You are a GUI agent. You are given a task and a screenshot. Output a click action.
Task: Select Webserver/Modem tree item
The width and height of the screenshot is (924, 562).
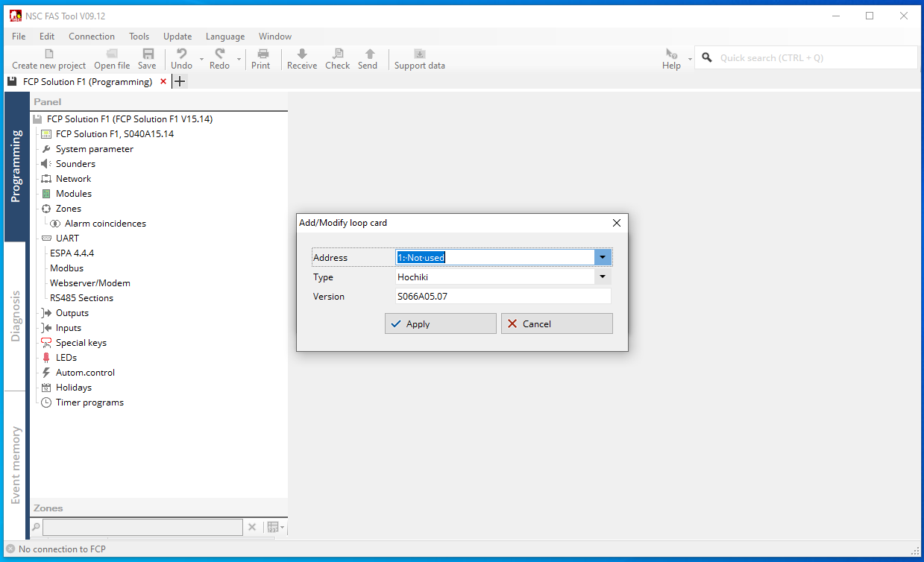pyautogui.click(x=89, y=282)
